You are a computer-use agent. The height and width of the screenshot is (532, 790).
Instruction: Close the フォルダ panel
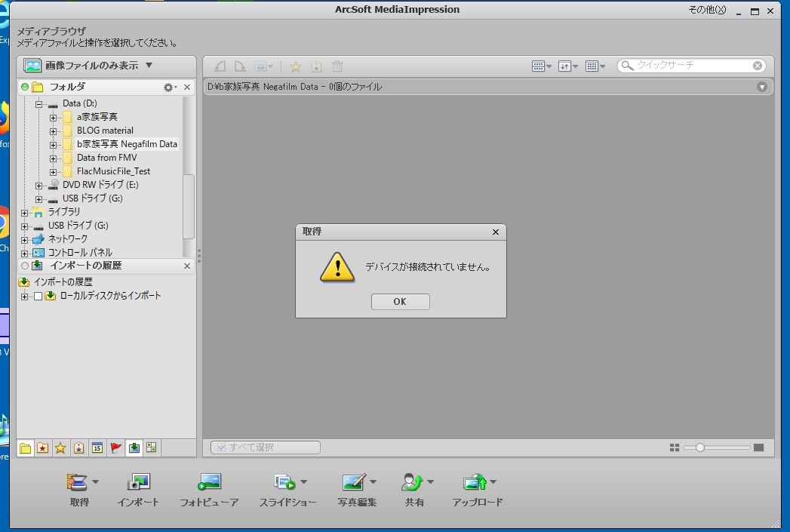tap(187, 87)
